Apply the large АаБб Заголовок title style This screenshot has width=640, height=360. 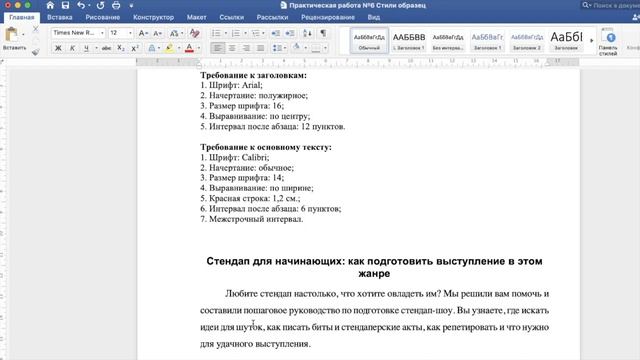(566, 40)
